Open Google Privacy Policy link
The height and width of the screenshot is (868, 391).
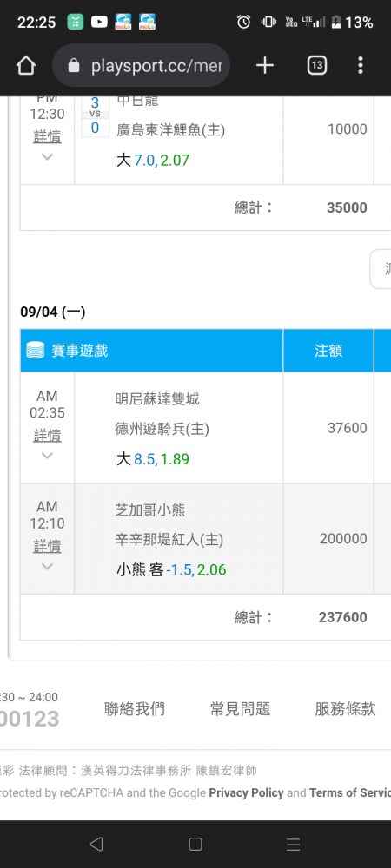point(247,792)
